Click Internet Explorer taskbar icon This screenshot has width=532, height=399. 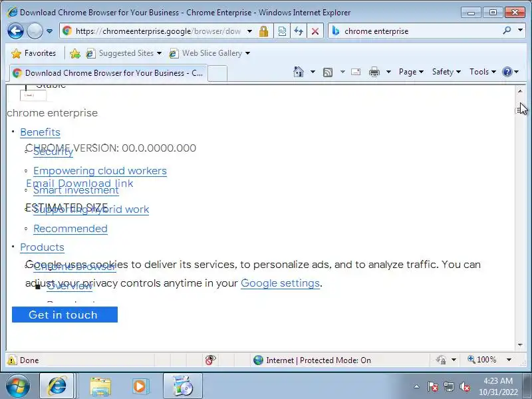(x=57, y=386)
